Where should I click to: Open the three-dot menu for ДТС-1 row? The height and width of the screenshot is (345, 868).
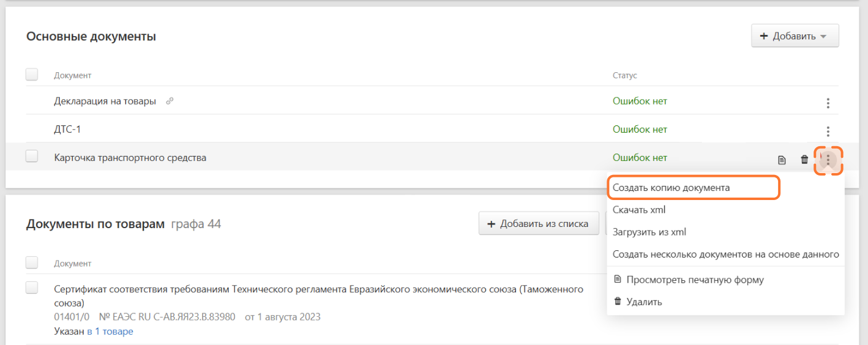828,132
